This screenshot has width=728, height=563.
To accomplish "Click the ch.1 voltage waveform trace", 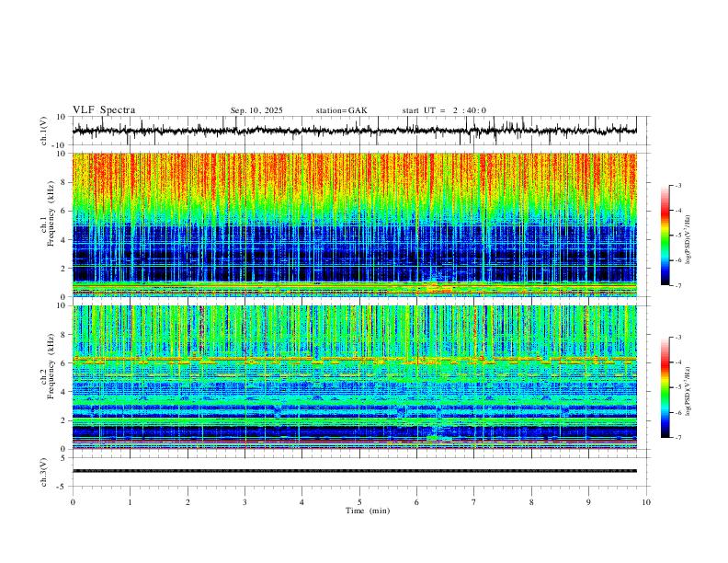I will [x=354, y=131].
